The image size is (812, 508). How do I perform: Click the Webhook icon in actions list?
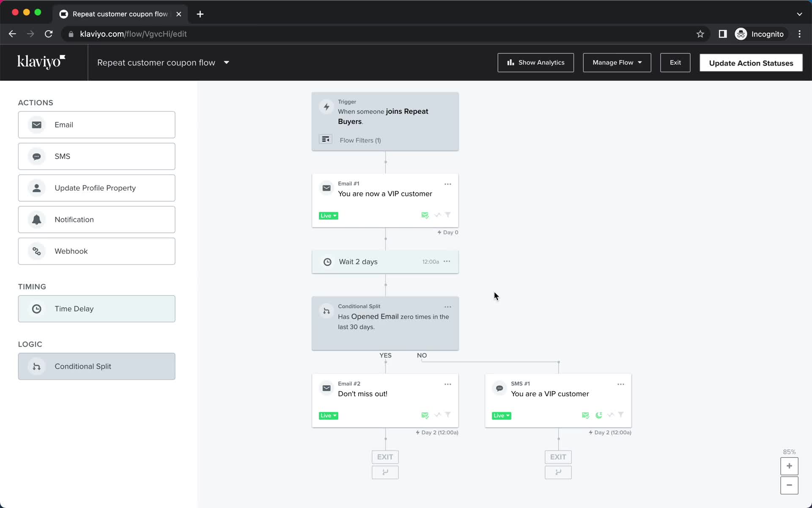pos(37,251)
